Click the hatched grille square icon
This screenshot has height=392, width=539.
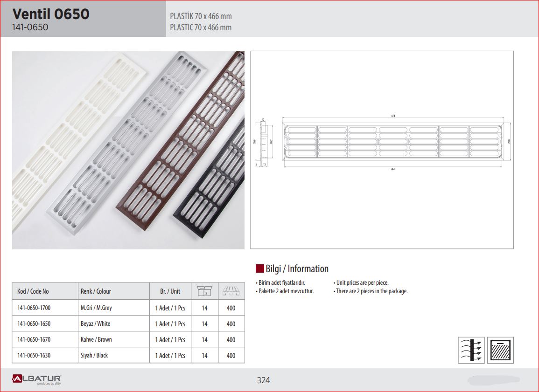click(500, 350)
